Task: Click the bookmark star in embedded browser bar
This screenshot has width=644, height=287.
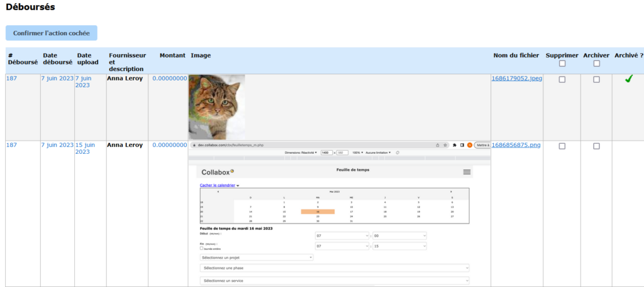Action: [x=445, y=145]
